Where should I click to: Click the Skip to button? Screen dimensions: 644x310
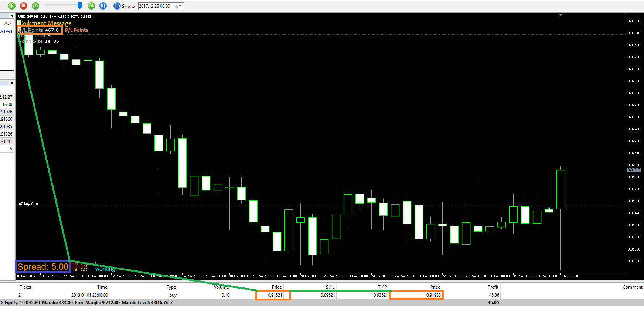[x=125, y=6]
